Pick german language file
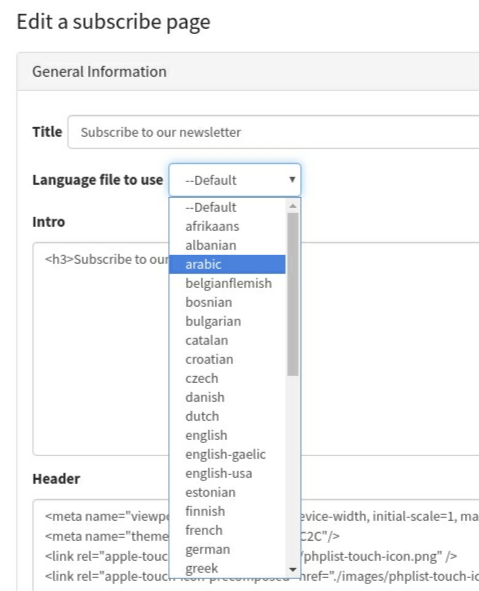 point(228,549)
